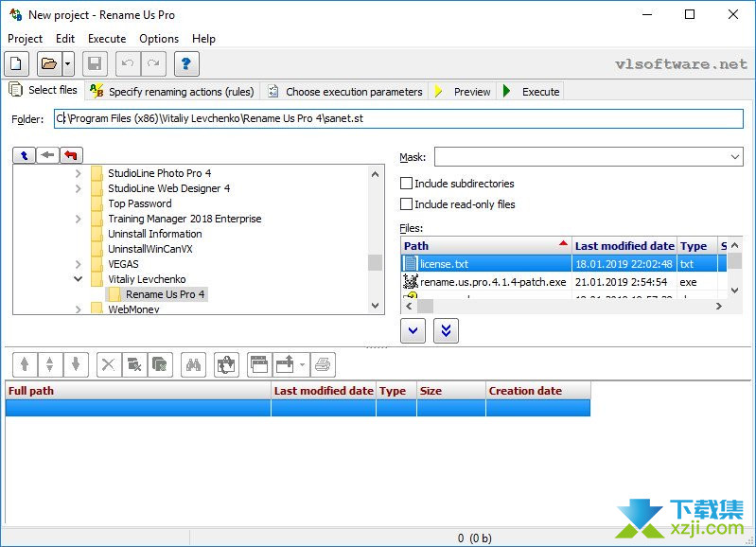The height and width of the screenshot is (547, 756).
Task: Select the Select files tab
Action: (x=44, y=90)
